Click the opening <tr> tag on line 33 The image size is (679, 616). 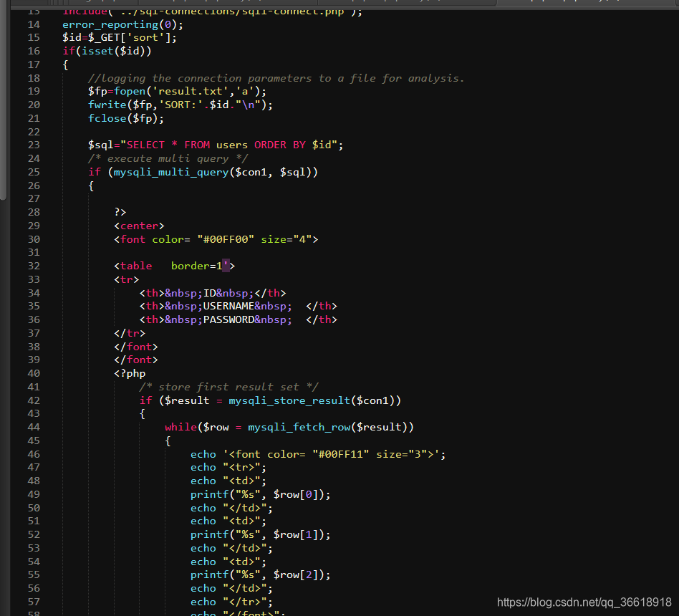[127, 279]
